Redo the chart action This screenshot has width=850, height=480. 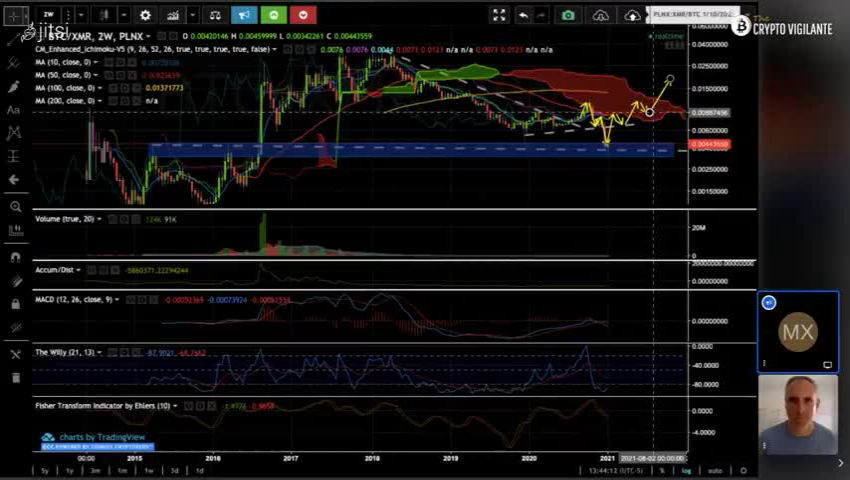541,16
